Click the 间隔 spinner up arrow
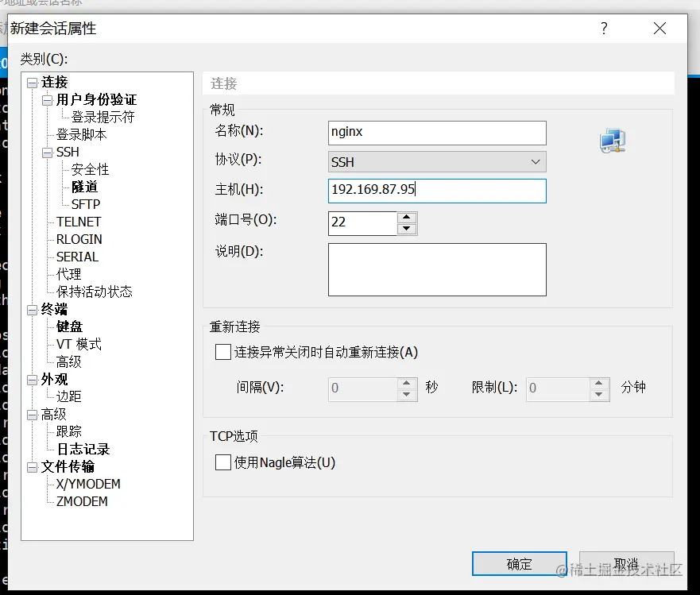 pos(407,383)
